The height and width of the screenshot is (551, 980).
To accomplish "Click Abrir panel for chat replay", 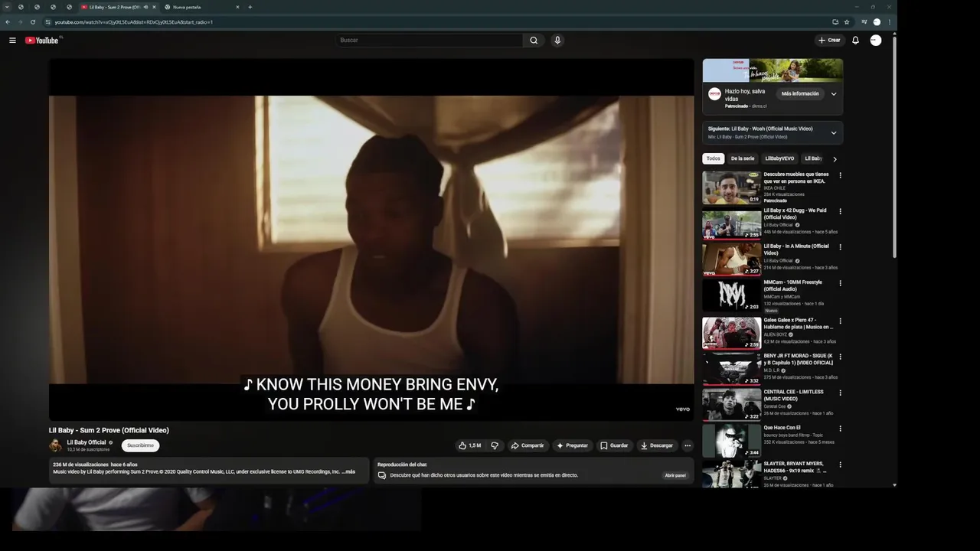I will click(x=675, y=475).
